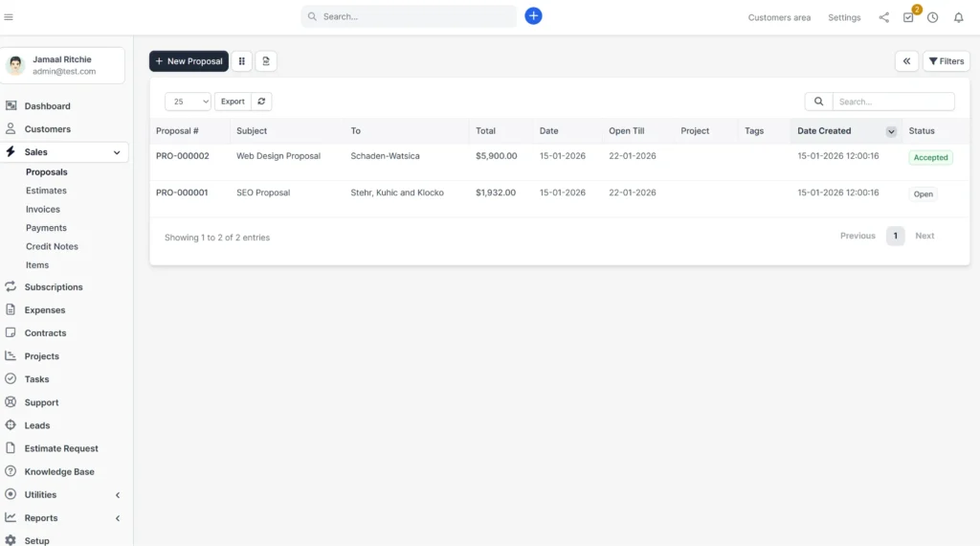Open the notifications bell

(958, 17)
